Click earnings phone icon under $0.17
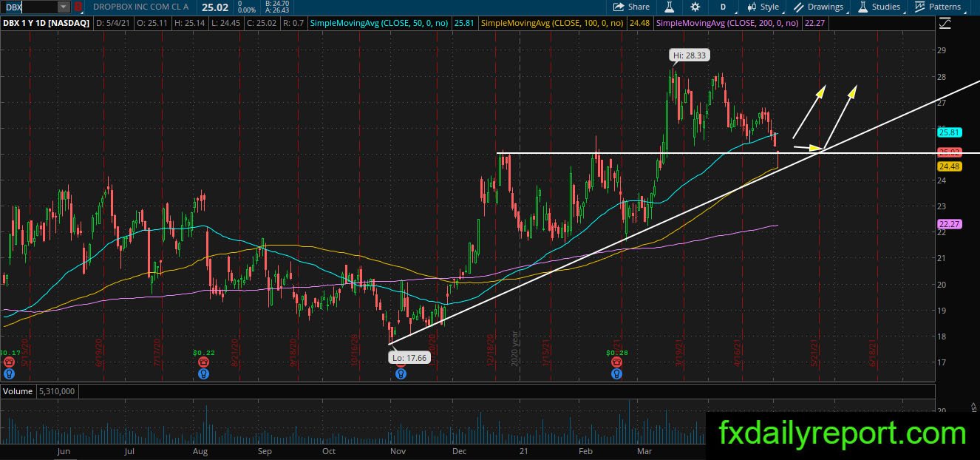The image size is (980, 460). 9,362
